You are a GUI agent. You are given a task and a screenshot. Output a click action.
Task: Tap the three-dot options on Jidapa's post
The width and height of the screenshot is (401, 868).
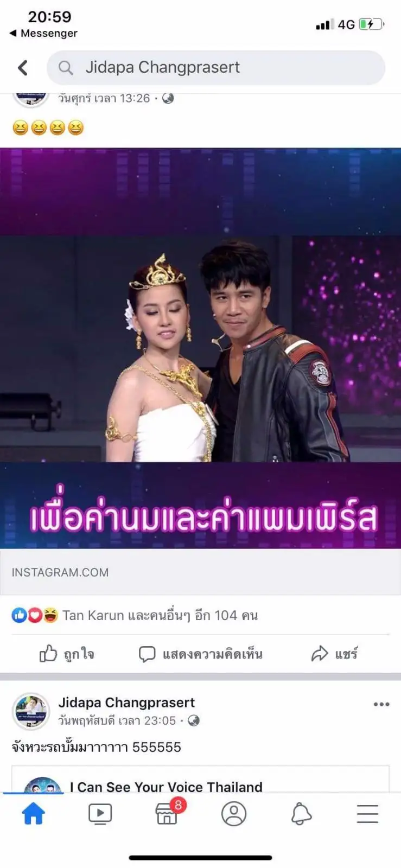(381, 704)
